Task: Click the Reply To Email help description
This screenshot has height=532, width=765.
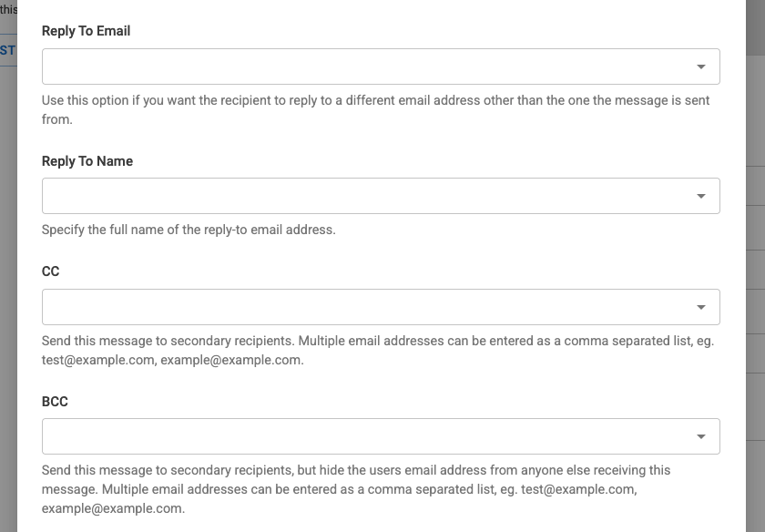Action: (x=375, y=109)
